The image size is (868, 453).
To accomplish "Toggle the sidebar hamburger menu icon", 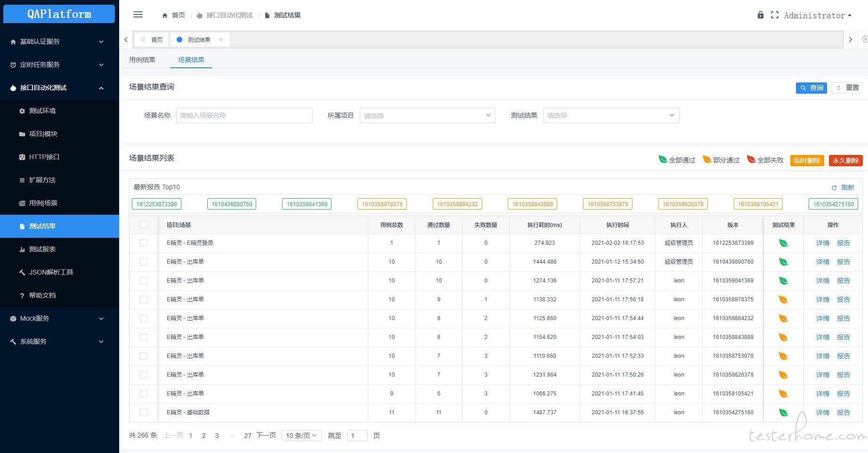I will [x=138, y=15].
